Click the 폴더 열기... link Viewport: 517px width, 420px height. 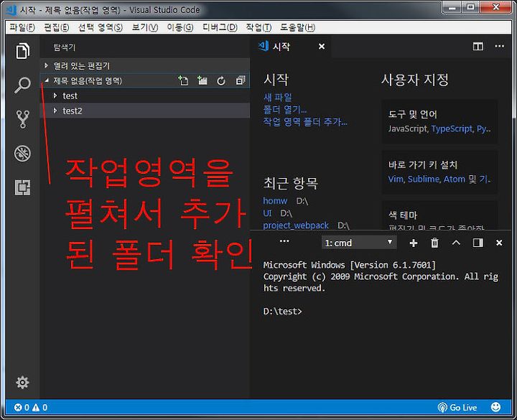(285, 109)
